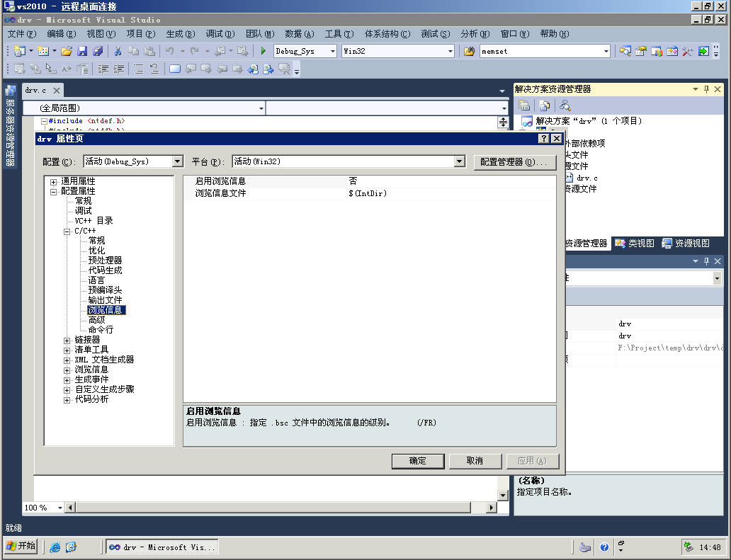Open the 平台 dropdown showing 活动(Win32)
731x560 pixels.
pyautogui.click(x=460, y=161)
